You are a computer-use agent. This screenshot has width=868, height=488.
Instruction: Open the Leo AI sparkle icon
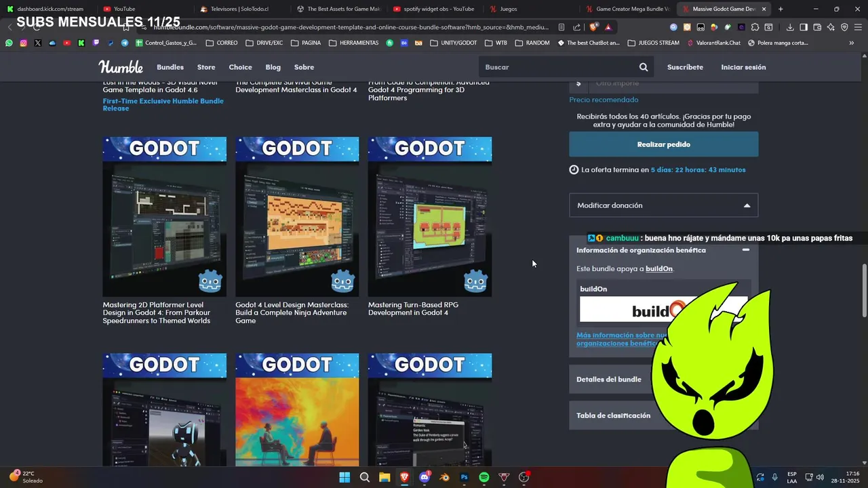coord(831,27)
